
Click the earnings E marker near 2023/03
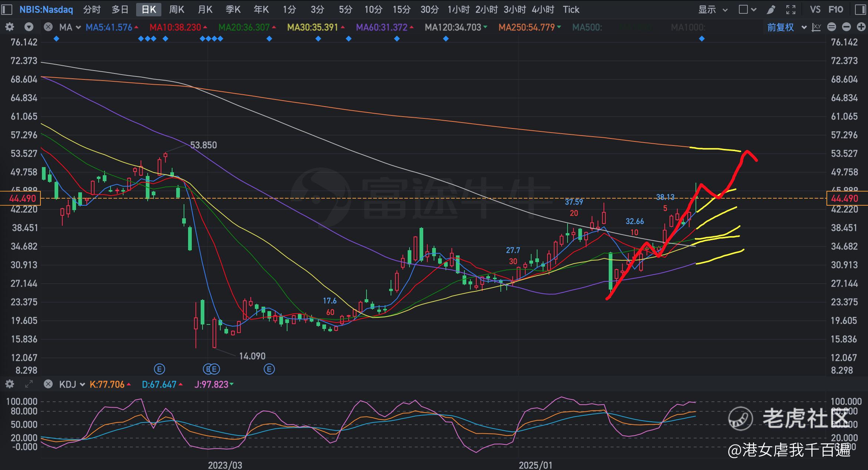click(215, 369)
